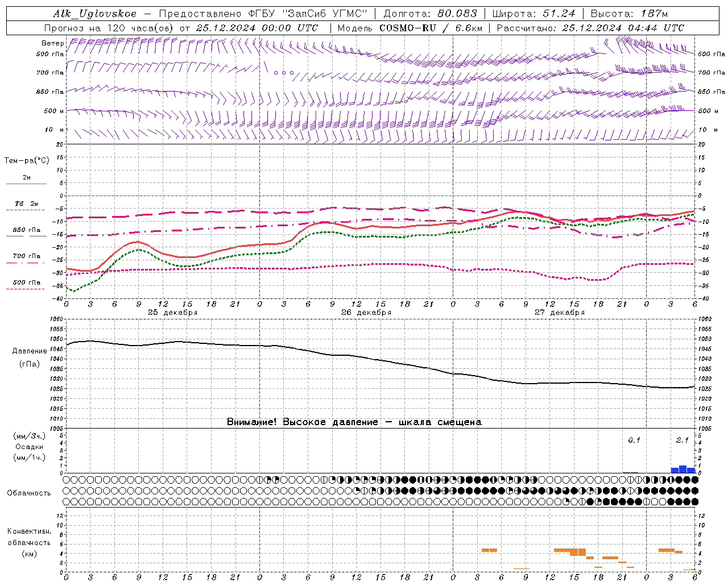728x582 pixels.
Task: Click the black pressure curve at its start
Action: tap(68, 344)
